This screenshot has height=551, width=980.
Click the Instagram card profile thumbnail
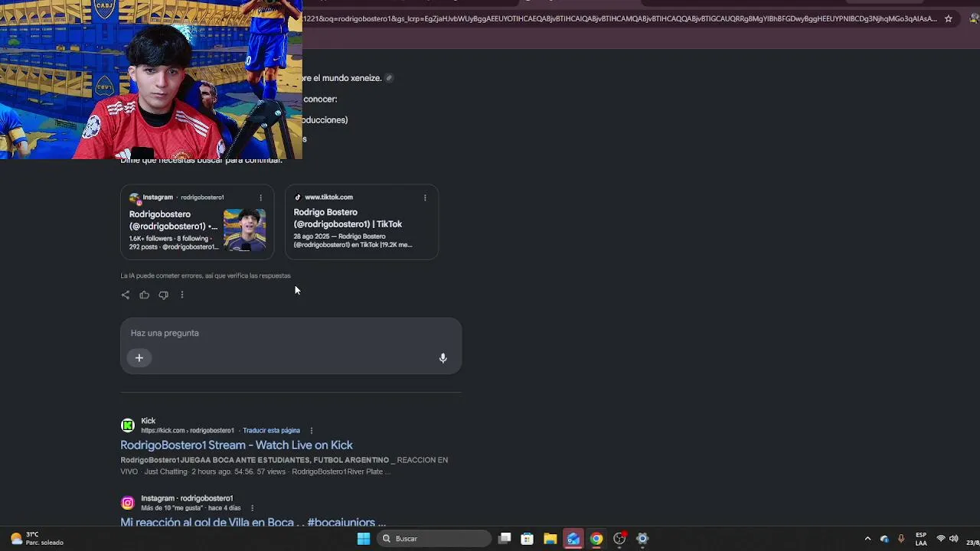coord(245,230)
